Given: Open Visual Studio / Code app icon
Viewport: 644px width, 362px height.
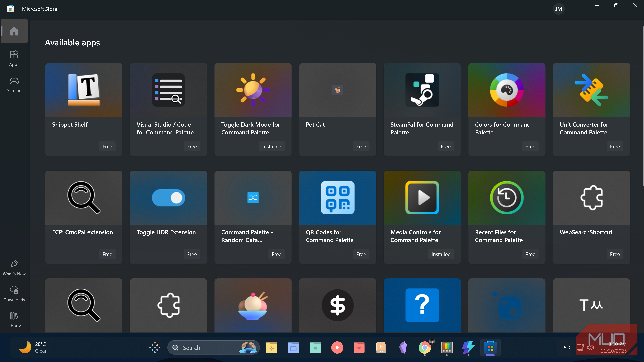Looking at the screenshot, I should [x=168, y=90].
